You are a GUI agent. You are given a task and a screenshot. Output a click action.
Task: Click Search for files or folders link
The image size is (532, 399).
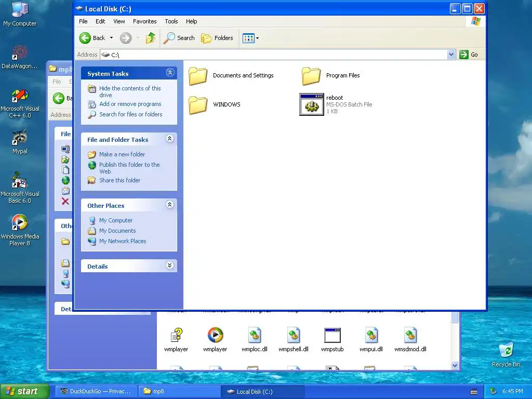click(130, 114)
